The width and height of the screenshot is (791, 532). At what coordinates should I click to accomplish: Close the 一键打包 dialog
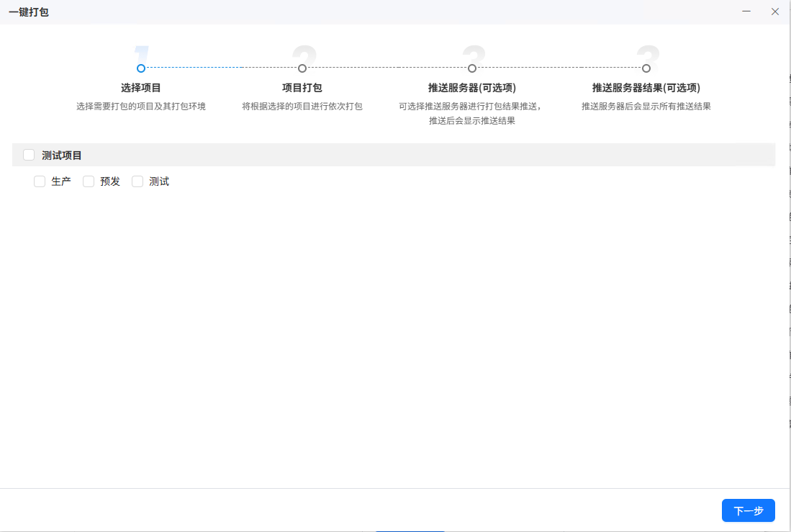775,12
